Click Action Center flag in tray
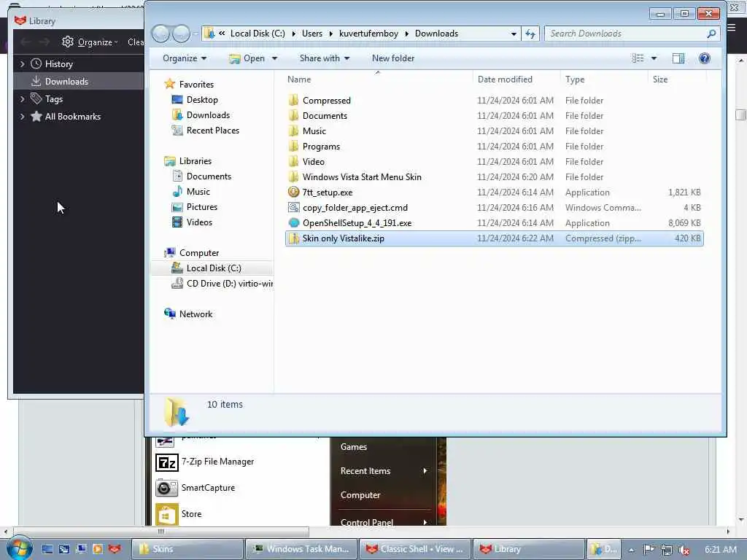747x560 pixels. [x=649, y=550]
